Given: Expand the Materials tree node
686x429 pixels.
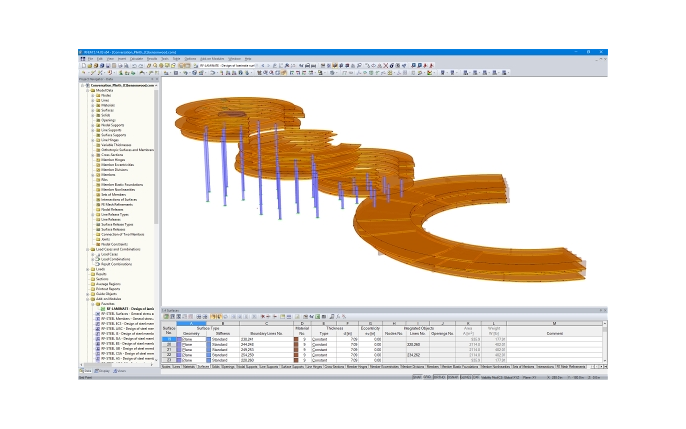Looking at the screenshot, I should click(x=93, y=105).
